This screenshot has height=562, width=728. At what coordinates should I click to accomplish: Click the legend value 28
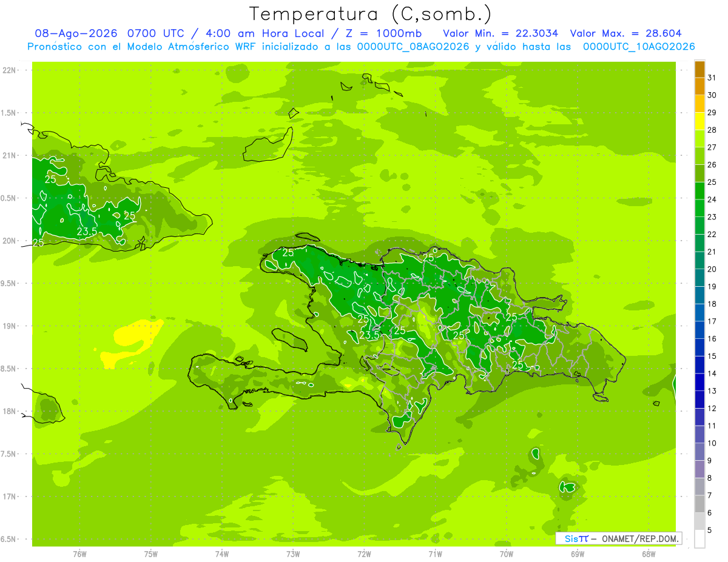coord(712,130)
